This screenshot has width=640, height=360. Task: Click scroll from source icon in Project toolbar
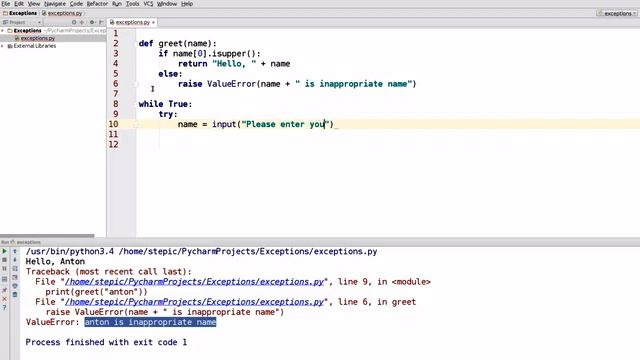pyautogui.click(x=74, y=22)
